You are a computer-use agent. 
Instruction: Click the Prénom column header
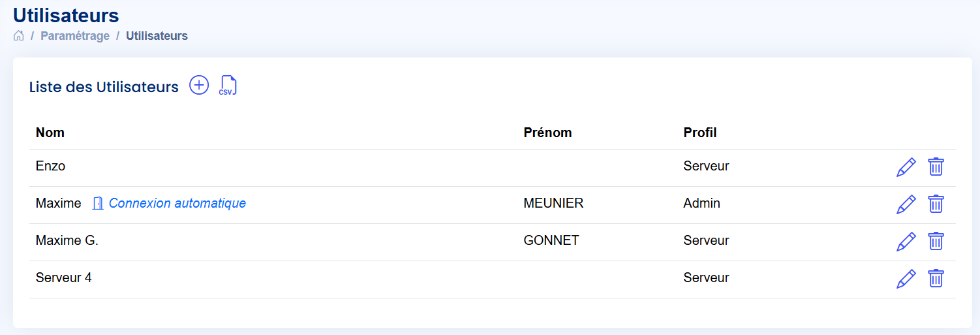tap(547, 133)
